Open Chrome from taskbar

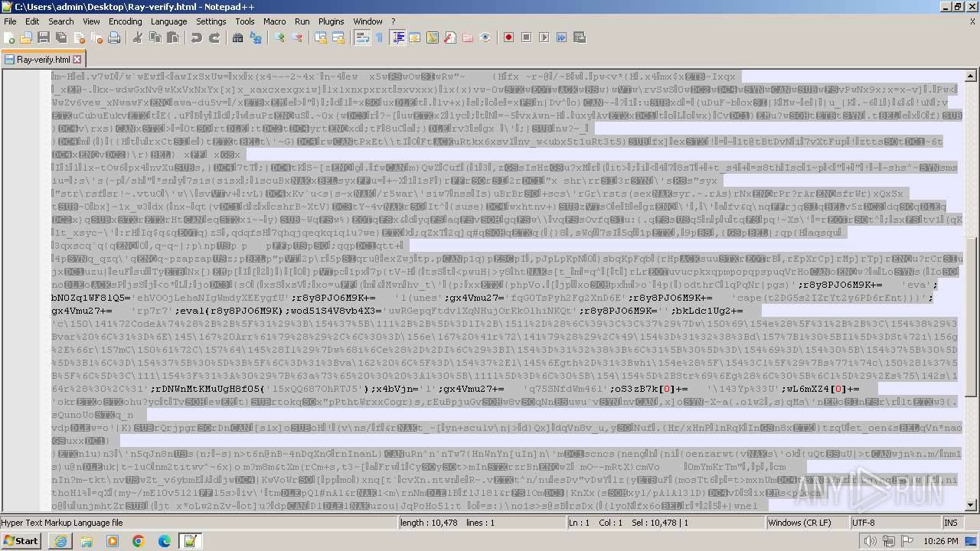(x=138, y=541)
